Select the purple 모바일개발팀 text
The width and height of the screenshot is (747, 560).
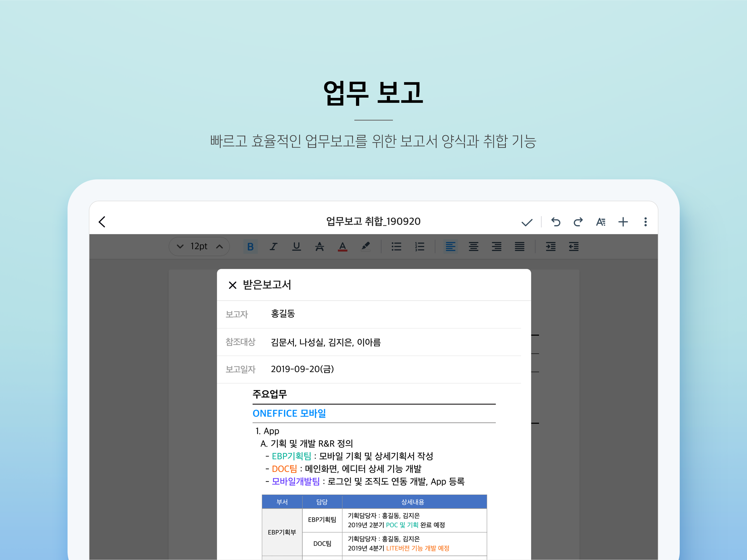[296, 481]
